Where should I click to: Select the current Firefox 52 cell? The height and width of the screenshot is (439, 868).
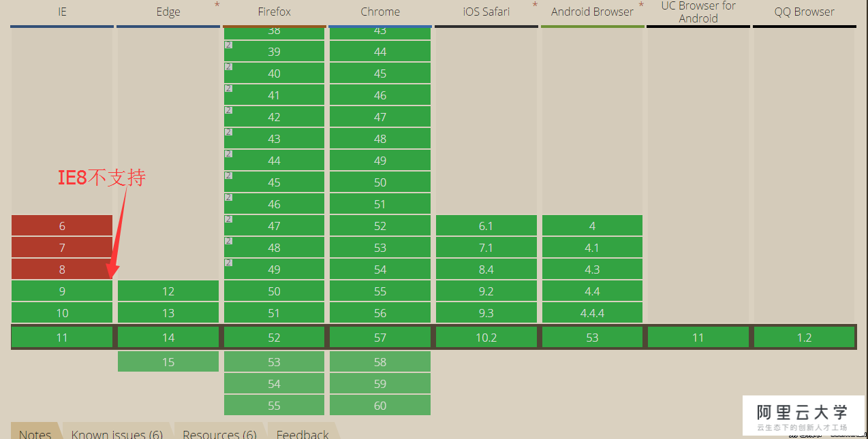point(274,338)
